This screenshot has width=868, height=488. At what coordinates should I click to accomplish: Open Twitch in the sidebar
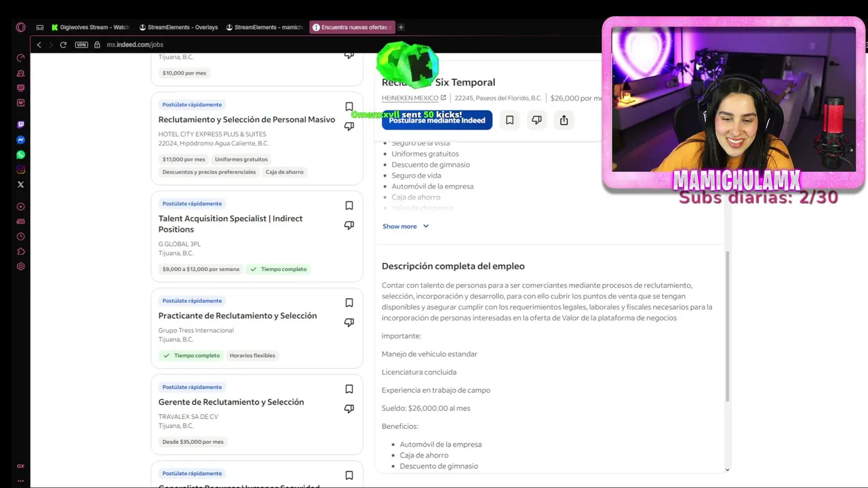[21, 125]
